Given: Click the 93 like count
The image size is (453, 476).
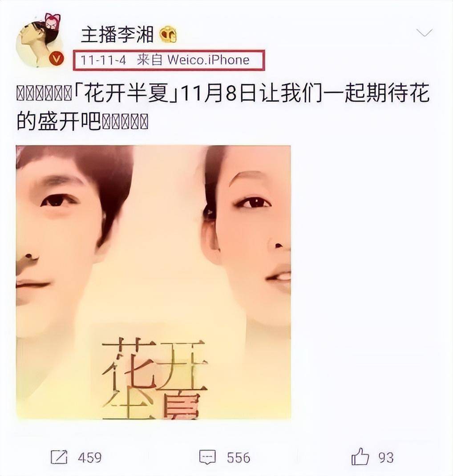Looking at the screenshot, I should [x=386, y=457].
